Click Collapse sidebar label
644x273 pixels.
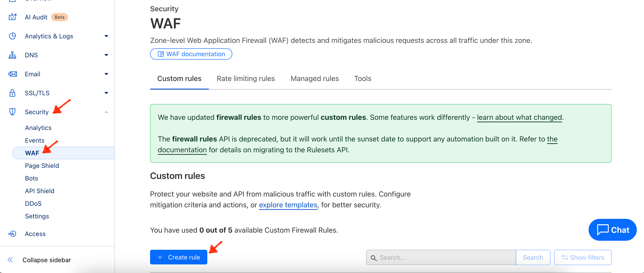coord(47,260)
